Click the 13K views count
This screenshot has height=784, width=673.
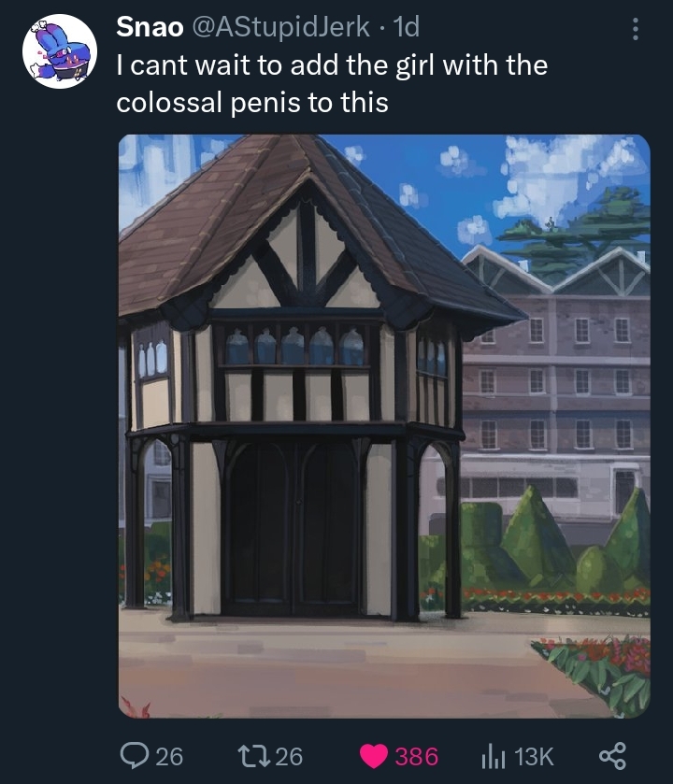coord(534,756)
